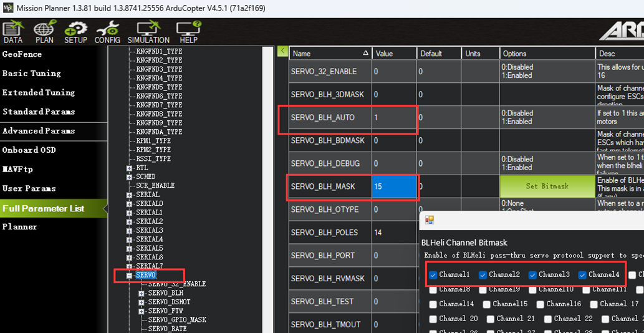
Task: Click the Units column header
Action: 481,54
